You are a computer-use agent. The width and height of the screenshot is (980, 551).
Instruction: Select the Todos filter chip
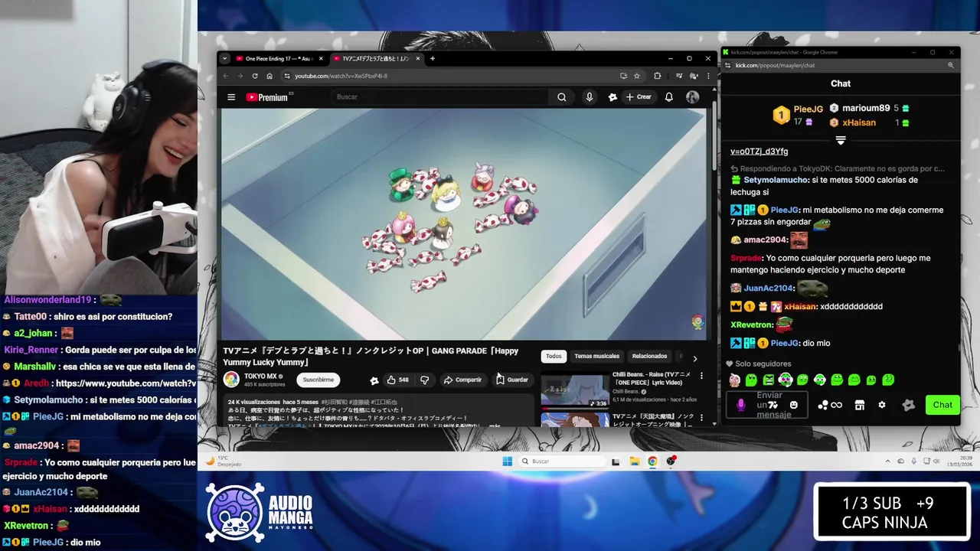tap(554, 356)
